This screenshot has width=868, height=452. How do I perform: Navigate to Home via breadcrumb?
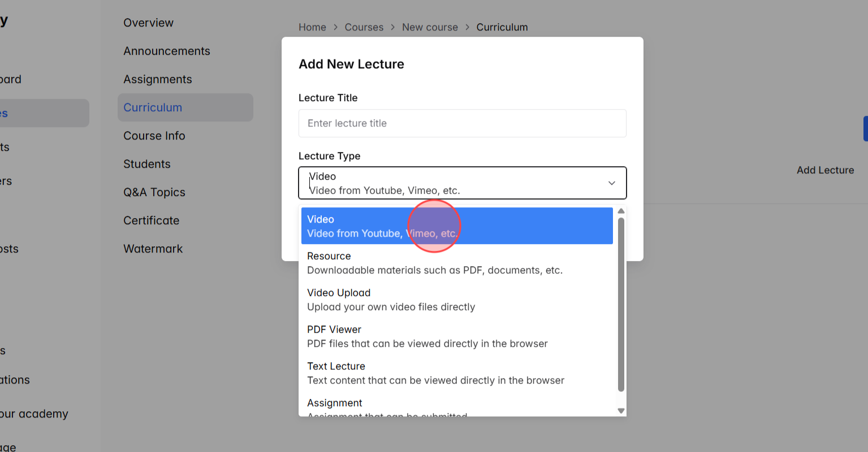tap(312, 27)
